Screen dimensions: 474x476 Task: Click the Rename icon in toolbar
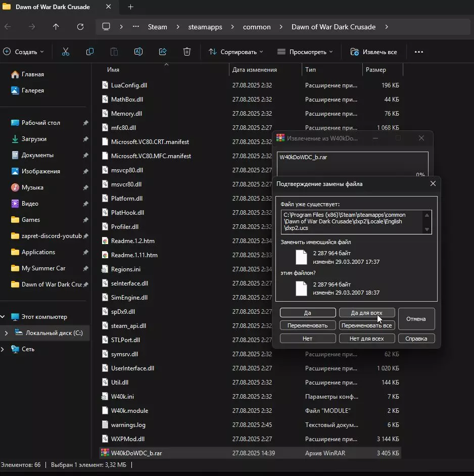pyautogui.click(x=138, y=52)
